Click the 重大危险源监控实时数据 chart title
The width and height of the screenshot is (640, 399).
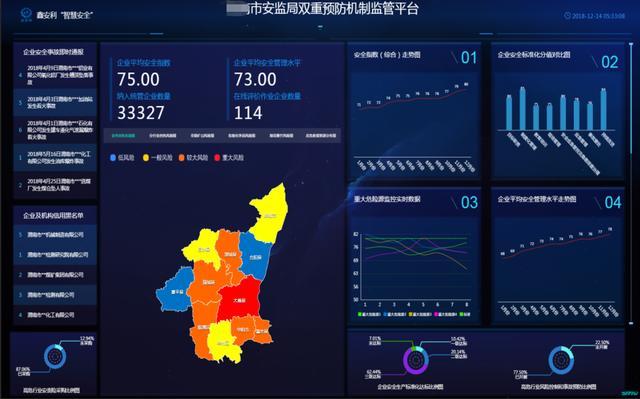click(387, 199)
